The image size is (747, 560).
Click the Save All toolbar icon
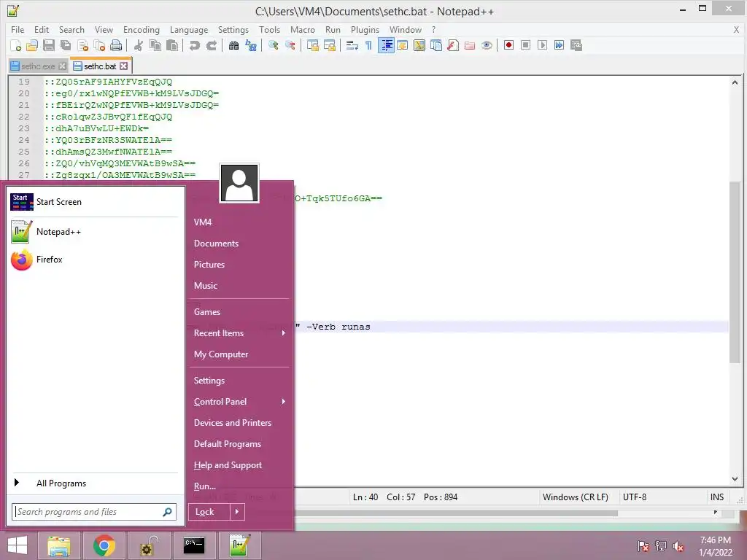tap(66, 45)
